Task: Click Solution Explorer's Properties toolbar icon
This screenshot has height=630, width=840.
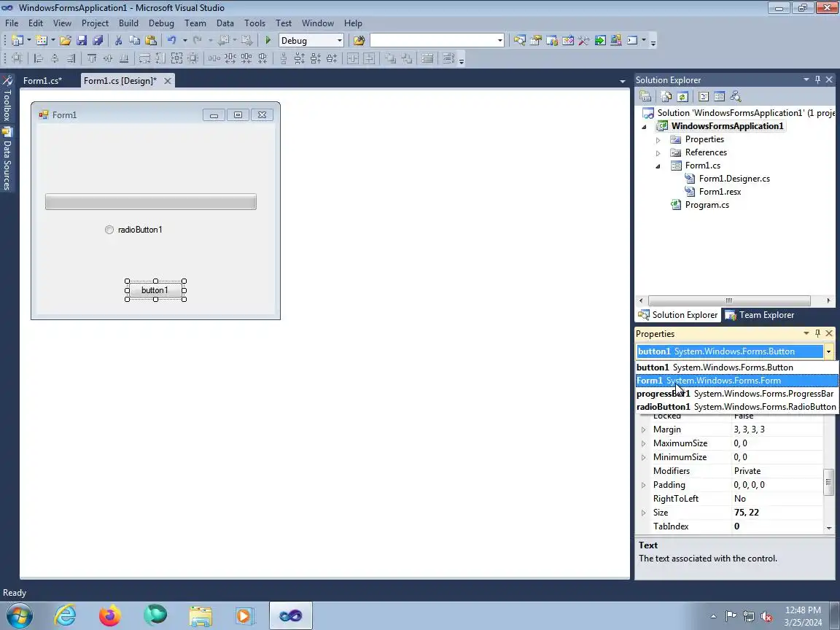Action: pyautogui.click(x=645, y=96)
